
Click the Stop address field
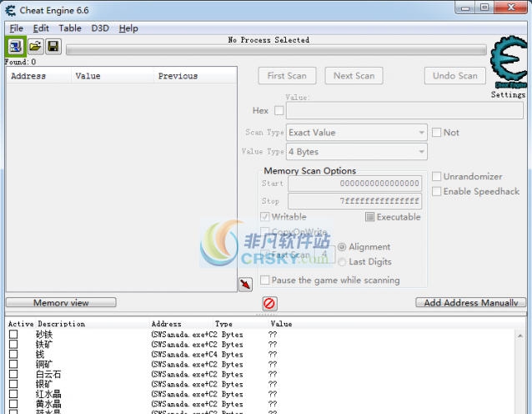coord(355,201)
